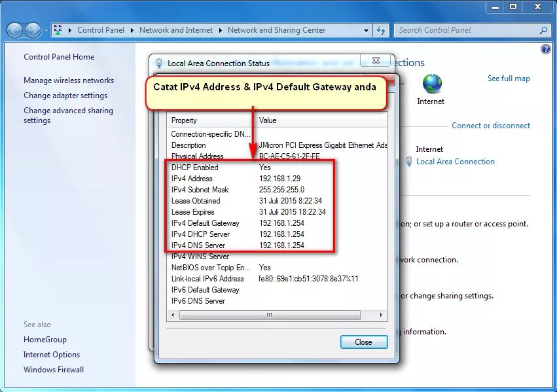Expand arrow after Control Panel breadcrumb
This screenshot has height=392, width=557.
coord(132,31)
